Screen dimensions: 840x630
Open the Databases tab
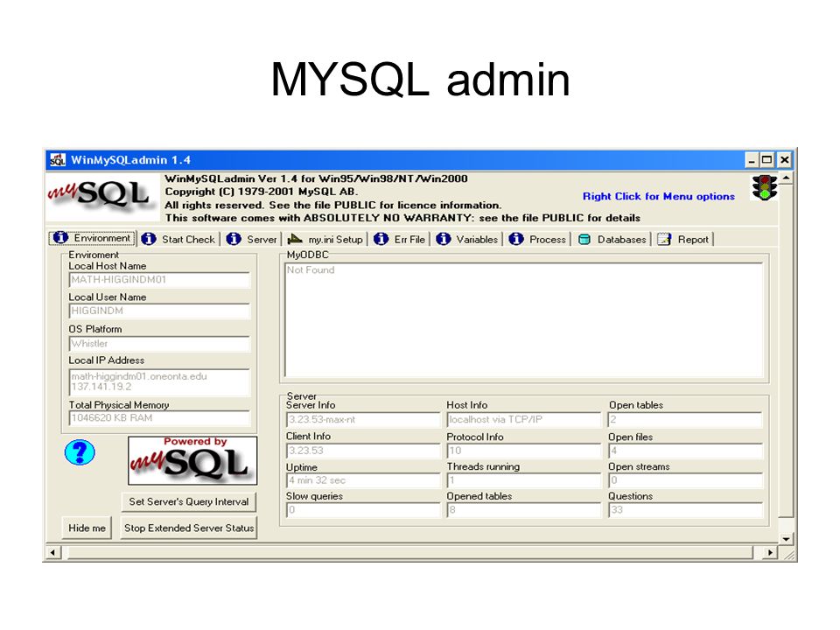point(613,240)
